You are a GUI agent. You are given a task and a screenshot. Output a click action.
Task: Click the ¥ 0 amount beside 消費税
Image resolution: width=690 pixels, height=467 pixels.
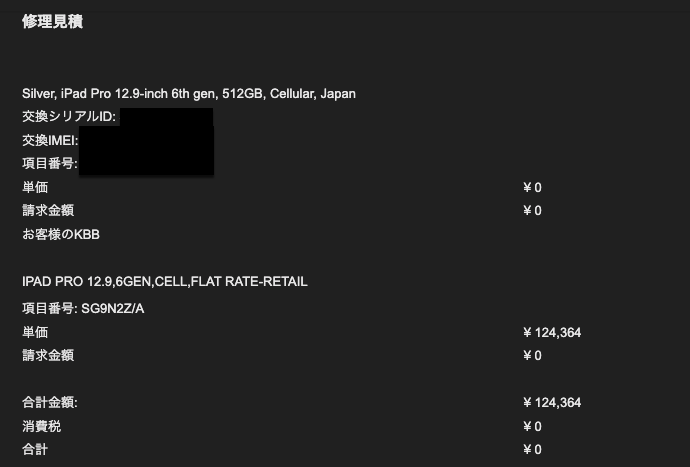(532, 427)
